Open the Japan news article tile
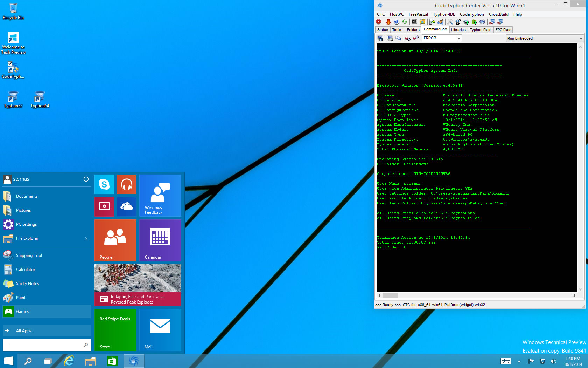588x368 pixels. (138, 285)
